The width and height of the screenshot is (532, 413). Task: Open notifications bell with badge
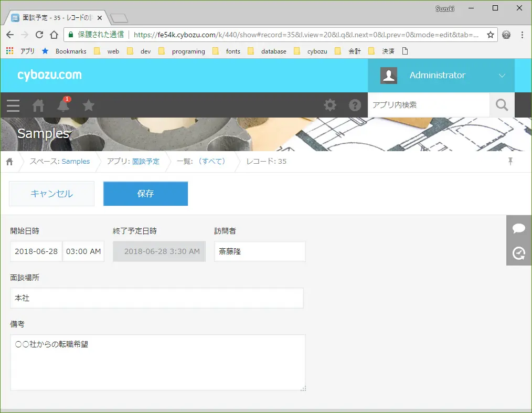[x=63, y=104]
